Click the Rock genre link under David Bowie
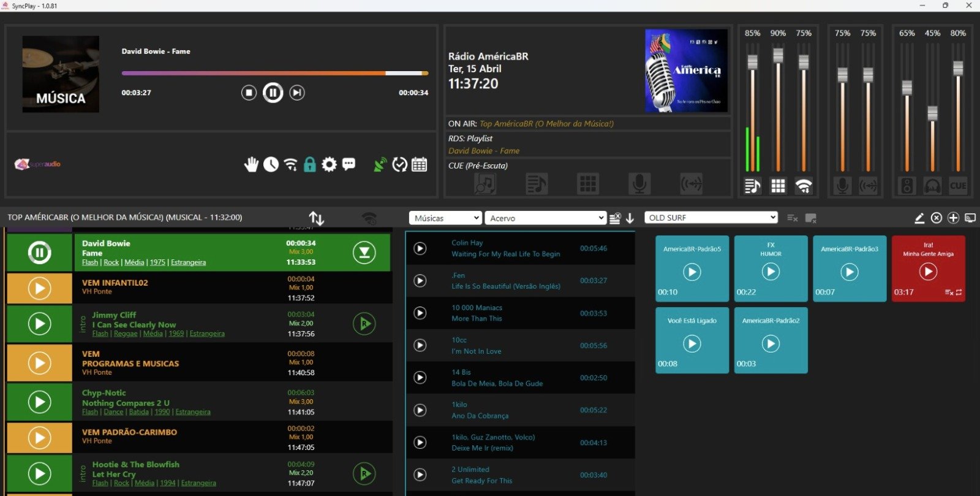This screenshot has height=496, width=980. (111, 262)
